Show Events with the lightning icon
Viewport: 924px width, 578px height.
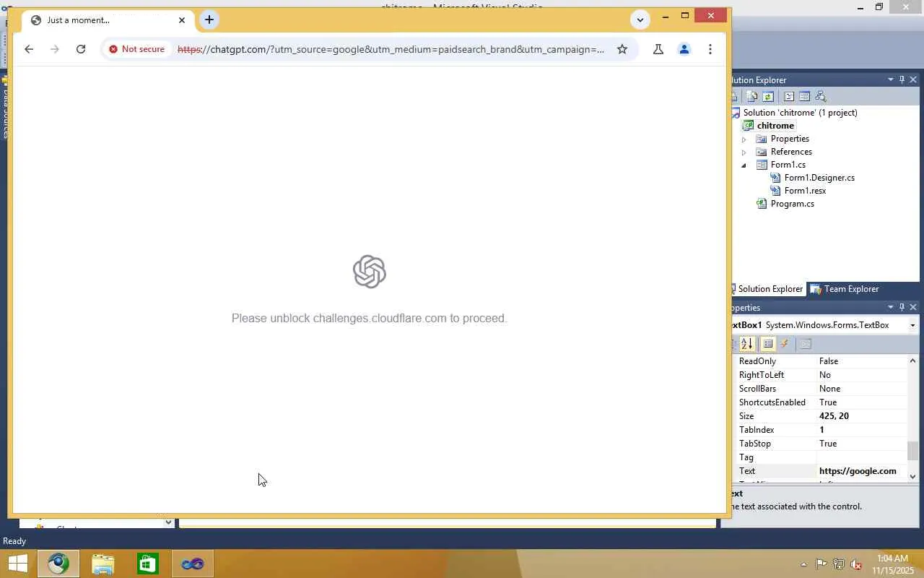click(785, 344)
